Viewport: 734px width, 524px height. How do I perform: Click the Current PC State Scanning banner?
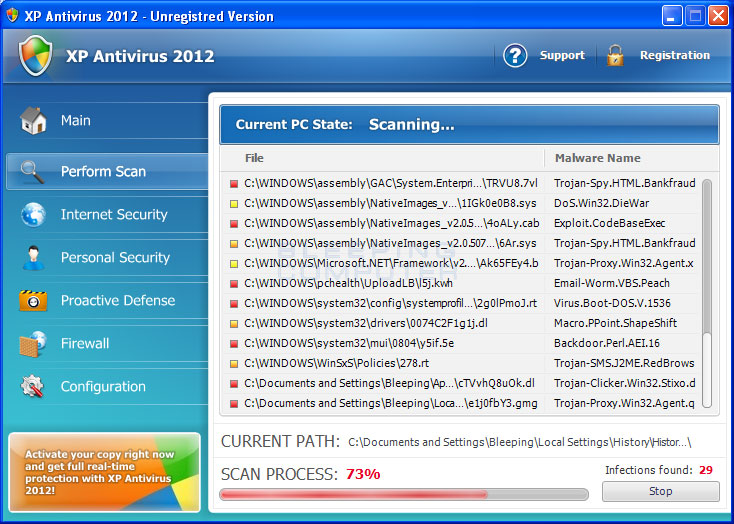click(469, 125)
